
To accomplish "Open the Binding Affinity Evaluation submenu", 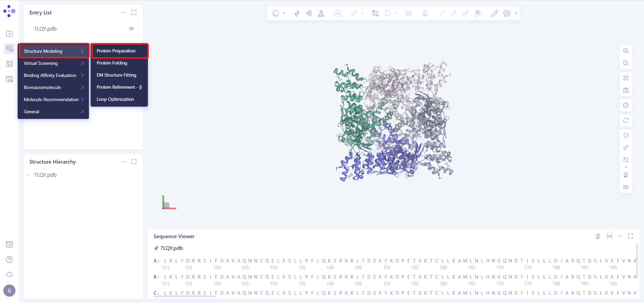I will (53, 75).
